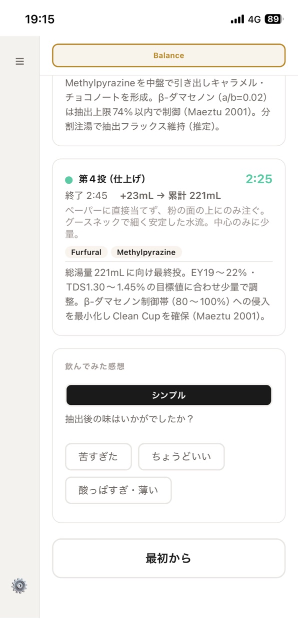Tap the 4G network indicator
This screenshot has height=644, width=298.
pyautogui.click(x=254, y=19)
